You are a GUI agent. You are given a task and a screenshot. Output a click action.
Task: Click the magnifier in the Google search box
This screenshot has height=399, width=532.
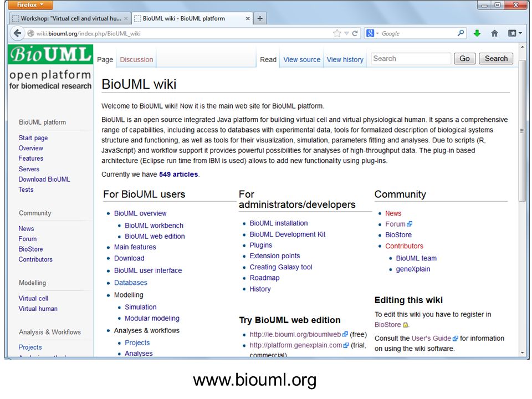[461, 33]
